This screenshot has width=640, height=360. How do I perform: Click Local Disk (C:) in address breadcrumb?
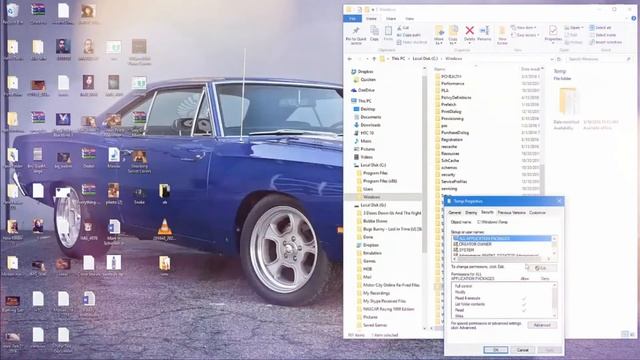click(424, 59)
